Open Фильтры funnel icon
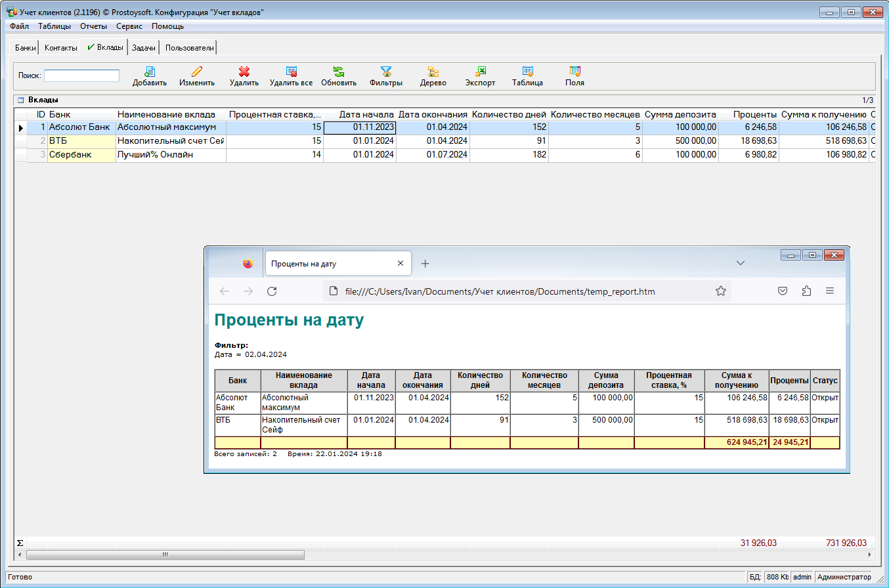 coord(386,72)
